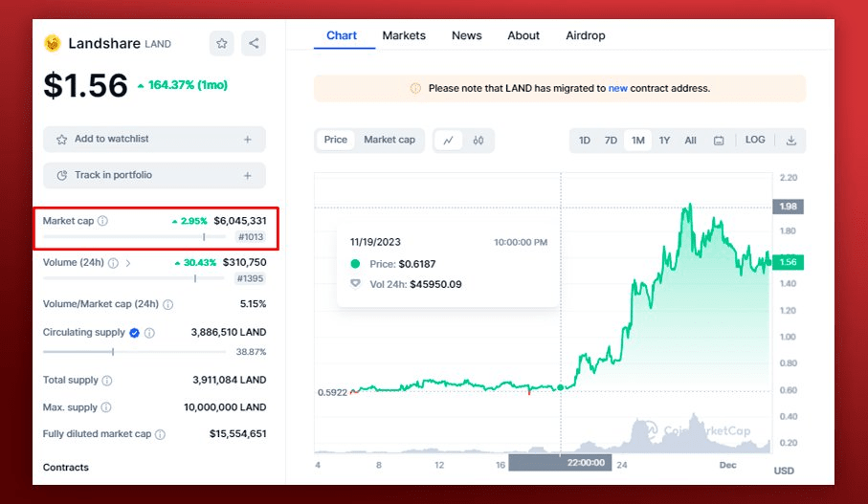This screenshot has height=504, width=868.
Task: Click the 5.15% volume/market cap value
Action: click(x=253, y=304)
